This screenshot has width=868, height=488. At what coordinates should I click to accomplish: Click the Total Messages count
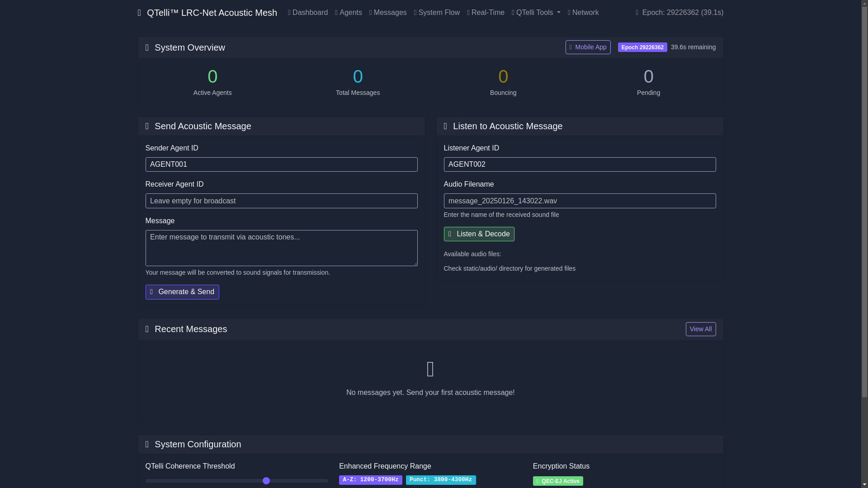(358, 77)
